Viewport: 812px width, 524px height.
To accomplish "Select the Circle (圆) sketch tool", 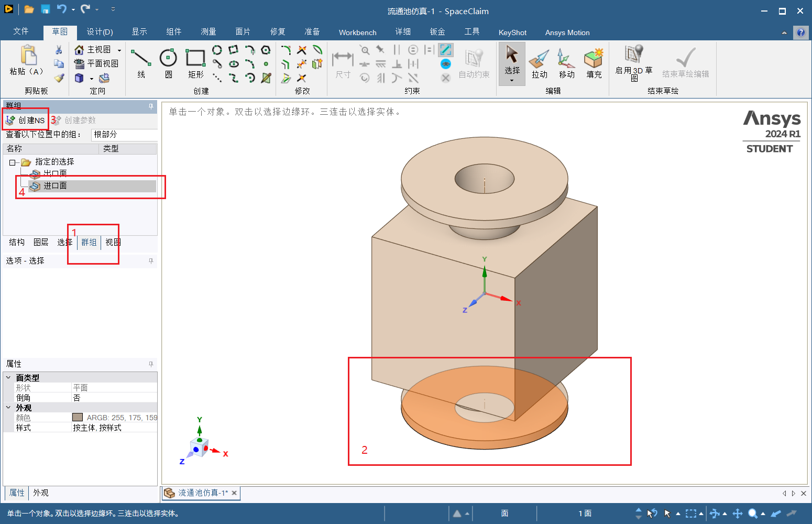I will point(168,63).
